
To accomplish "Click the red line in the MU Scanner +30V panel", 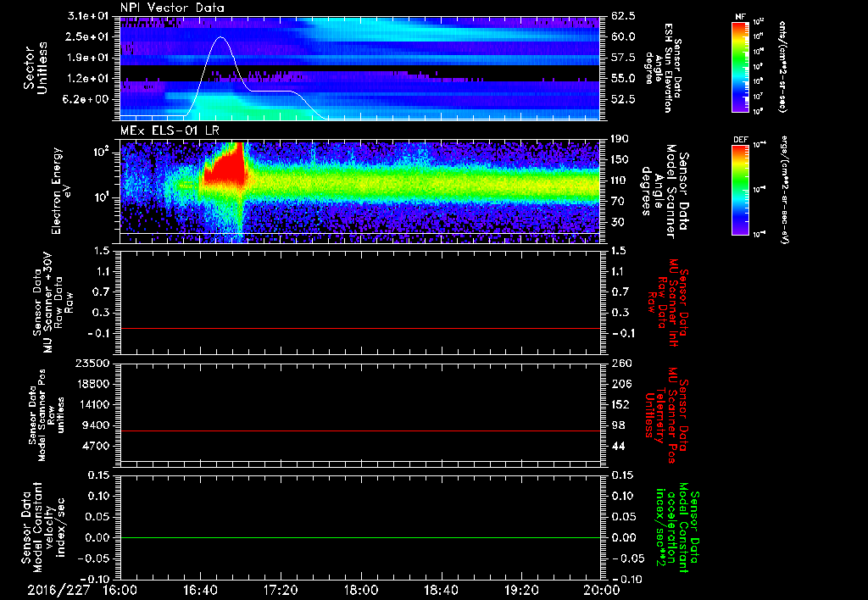I will pyautogui.click(x=359, y=328).
